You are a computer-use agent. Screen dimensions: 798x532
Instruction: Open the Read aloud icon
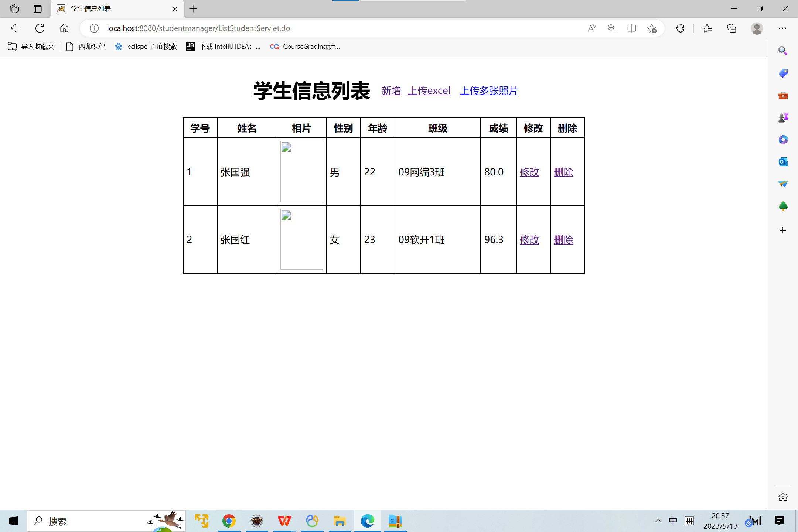[x=592, y=28]
